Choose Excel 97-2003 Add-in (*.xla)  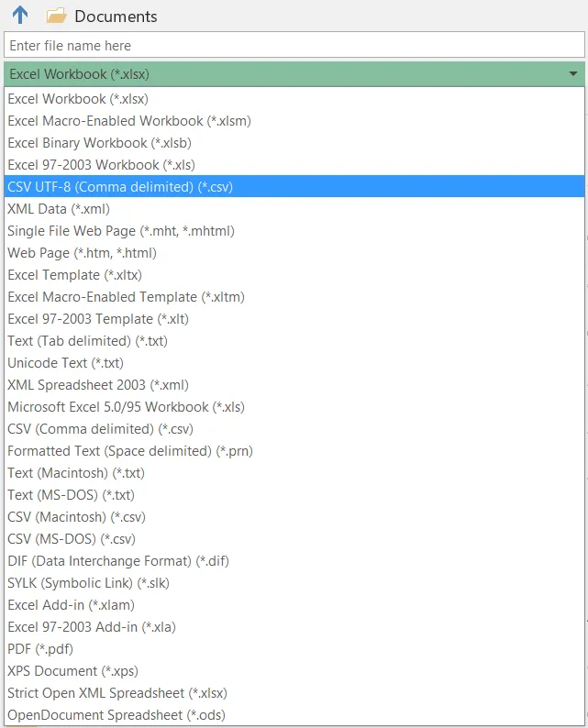coord(294,627)
